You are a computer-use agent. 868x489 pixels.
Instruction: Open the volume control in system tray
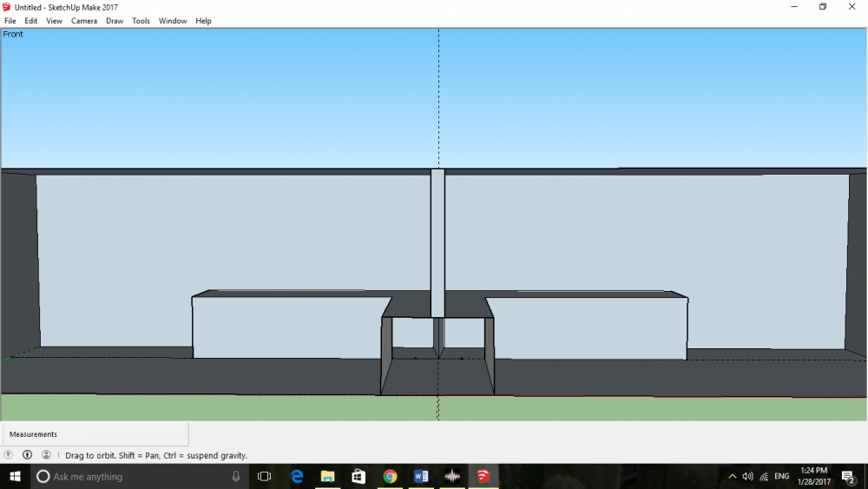(x=748, y=476)
